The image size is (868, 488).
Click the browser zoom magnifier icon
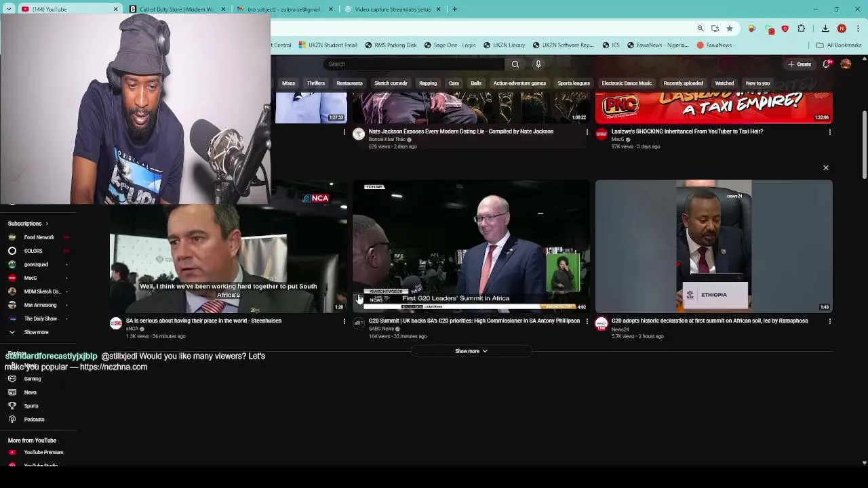coord(701,28)
